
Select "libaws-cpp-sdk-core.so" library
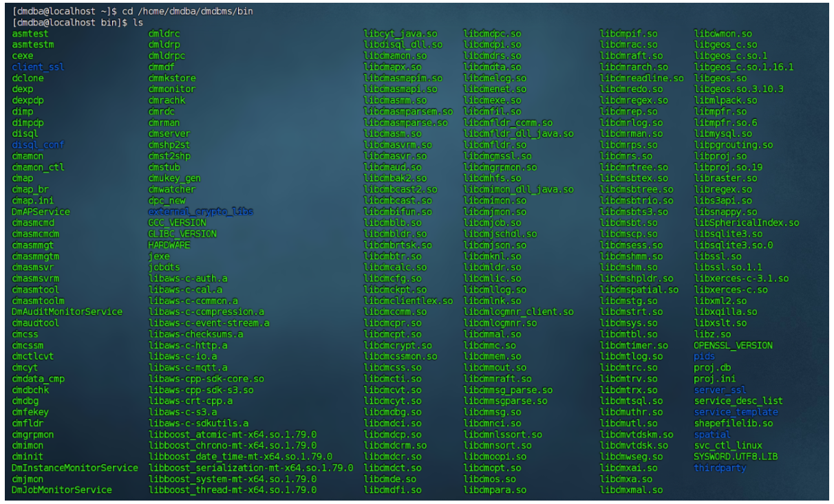(x=206, y=378)
